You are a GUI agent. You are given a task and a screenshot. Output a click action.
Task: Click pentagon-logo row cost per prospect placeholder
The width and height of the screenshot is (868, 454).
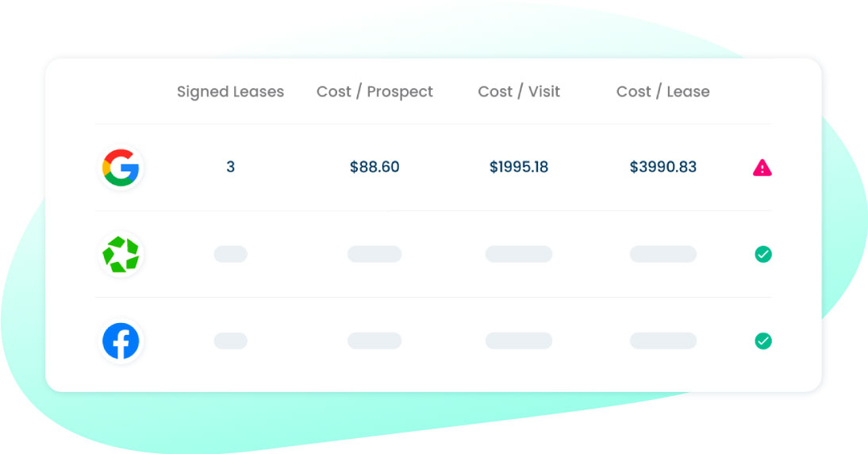point(374,254)
